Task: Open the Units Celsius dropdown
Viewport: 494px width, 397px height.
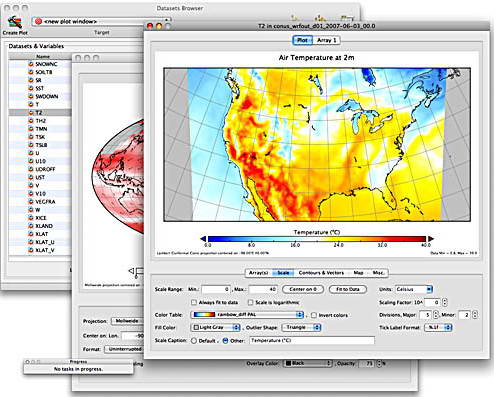Action: coord(414,289)
